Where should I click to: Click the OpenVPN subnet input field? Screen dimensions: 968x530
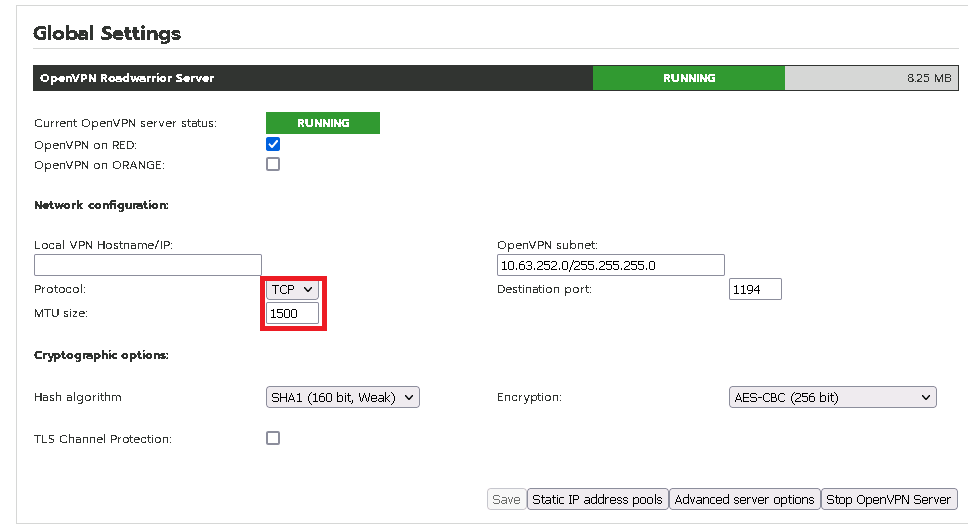pyautogui.click(x=611, y=265)
